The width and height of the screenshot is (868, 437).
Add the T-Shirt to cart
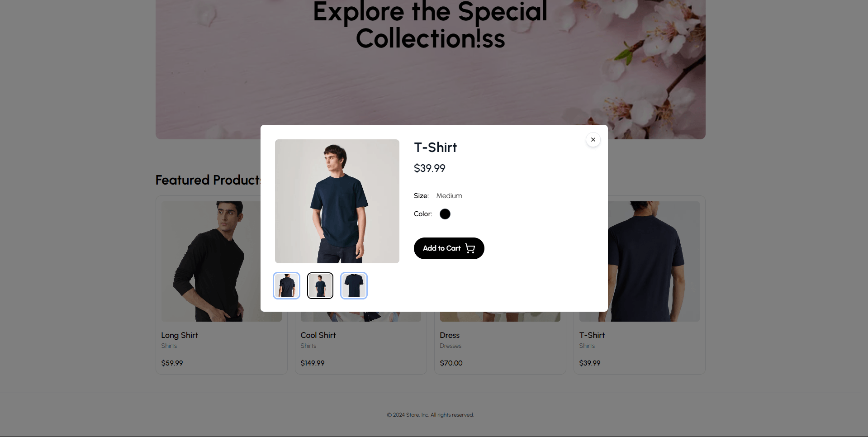click(449, 248)
